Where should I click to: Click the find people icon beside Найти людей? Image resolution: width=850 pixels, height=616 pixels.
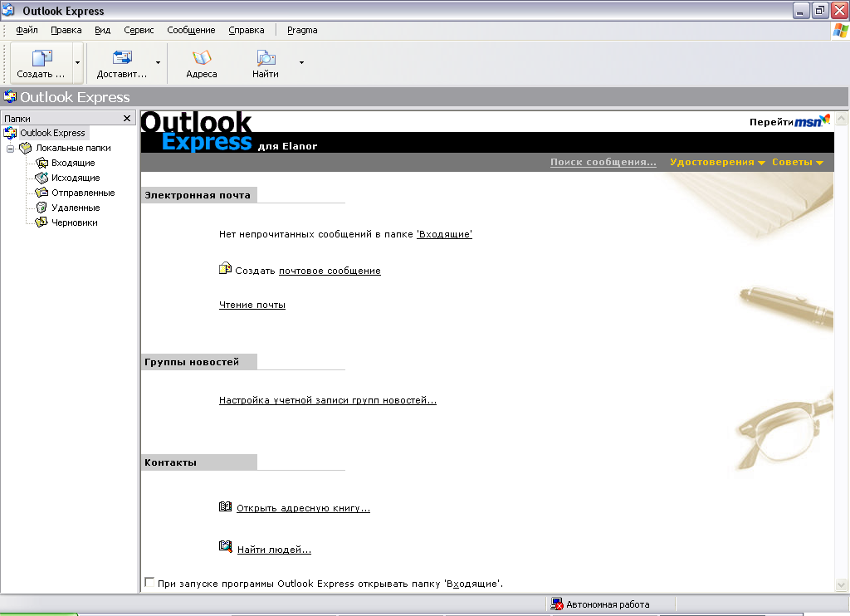pos(226,546)
